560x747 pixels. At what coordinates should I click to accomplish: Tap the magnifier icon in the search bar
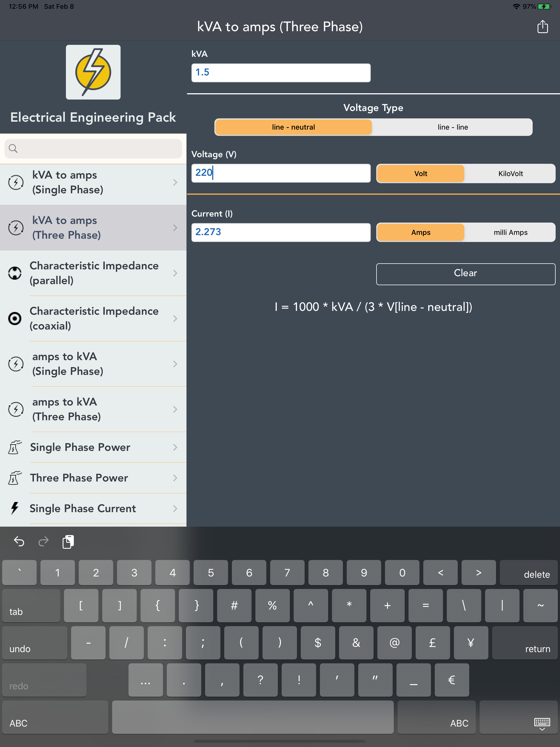coord(13,148)
